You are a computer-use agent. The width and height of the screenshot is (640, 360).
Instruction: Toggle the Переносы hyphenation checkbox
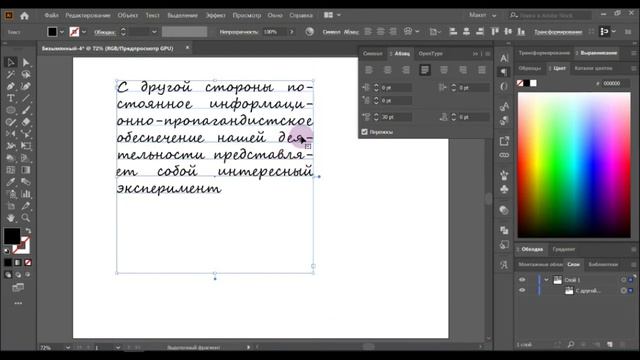coord(364,132)
